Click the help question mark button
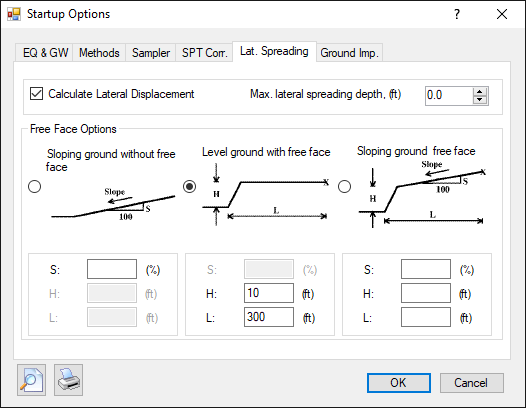This screenshot has width=526, height=408. coord(457,14)
